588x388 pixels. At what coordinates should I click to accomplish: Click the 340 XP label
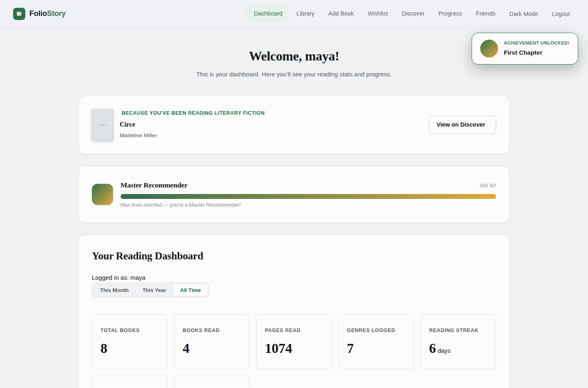pos(488,186)
